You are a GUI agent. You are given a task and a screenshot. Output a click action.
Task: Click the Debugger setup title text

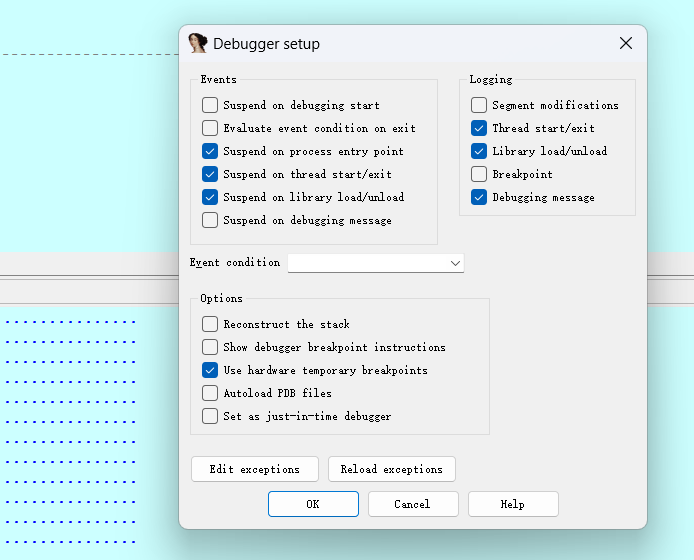266,44
